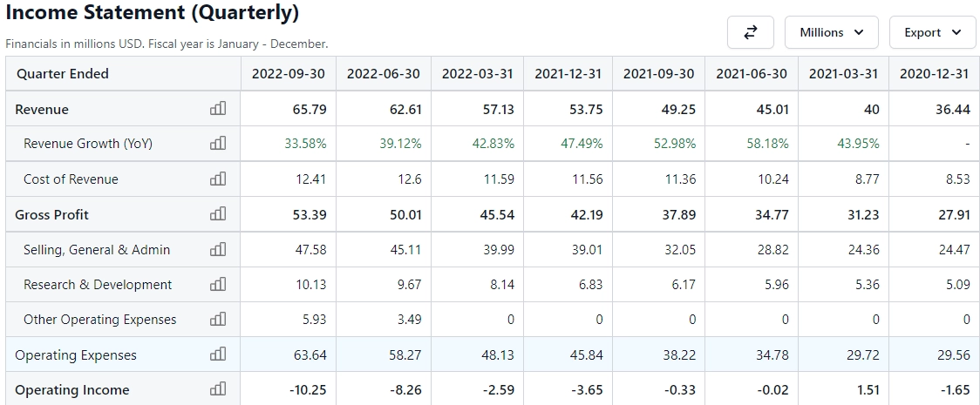Select Operating Income row label

pyautogui.click(x=72, y=390)
